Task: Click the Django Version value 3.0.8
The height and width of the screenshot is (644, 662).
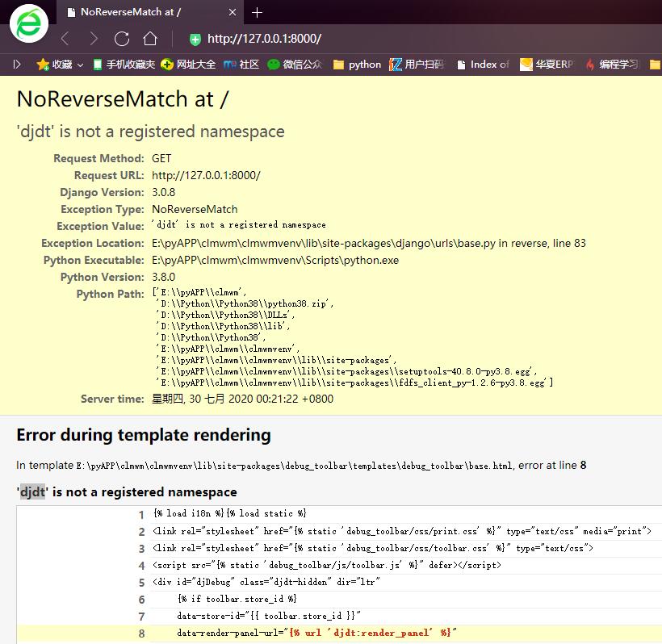Action: tap(163, 192)
